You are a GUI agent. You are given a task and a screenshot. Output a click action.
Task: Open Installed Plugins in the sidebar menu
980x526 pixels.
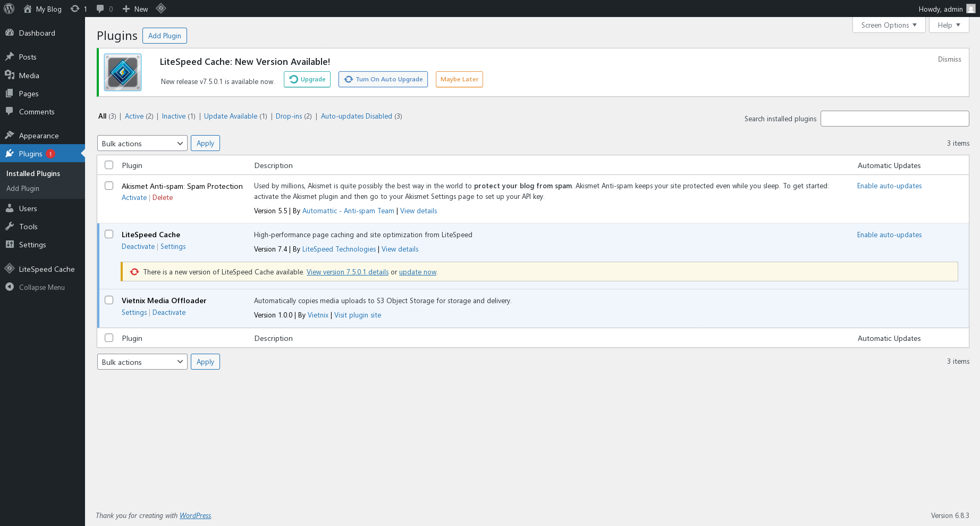coord(33,173)
